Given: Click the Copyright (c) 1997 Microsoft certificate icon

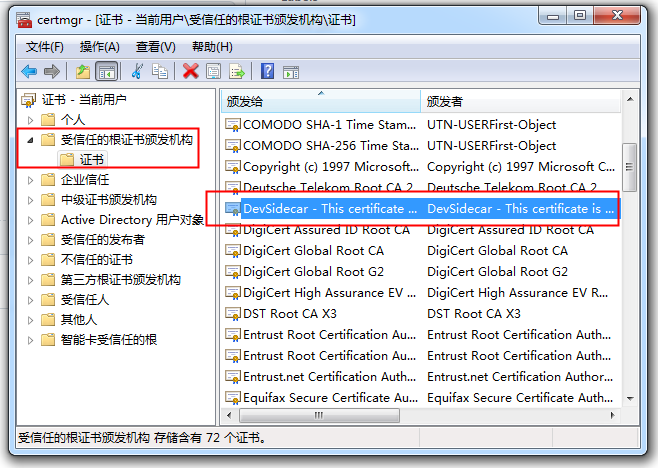Looking at the screenshot, I should coord(233,167).
